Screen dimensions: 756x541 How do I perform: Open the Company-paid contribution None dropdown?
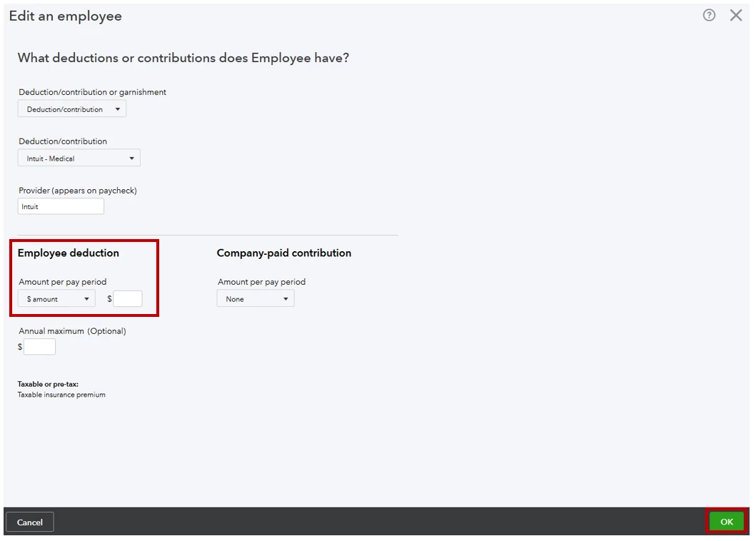tap(256, 299)
